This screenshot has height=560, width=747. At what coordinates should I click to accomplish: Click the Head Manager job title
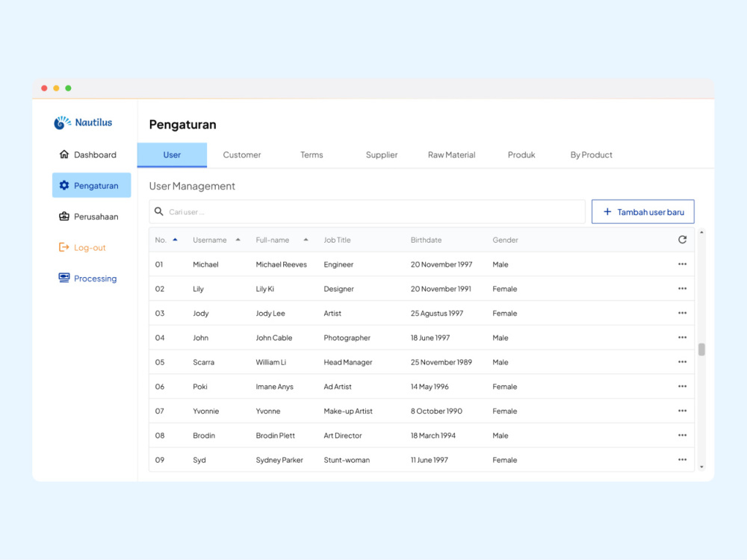pos(348,362)
